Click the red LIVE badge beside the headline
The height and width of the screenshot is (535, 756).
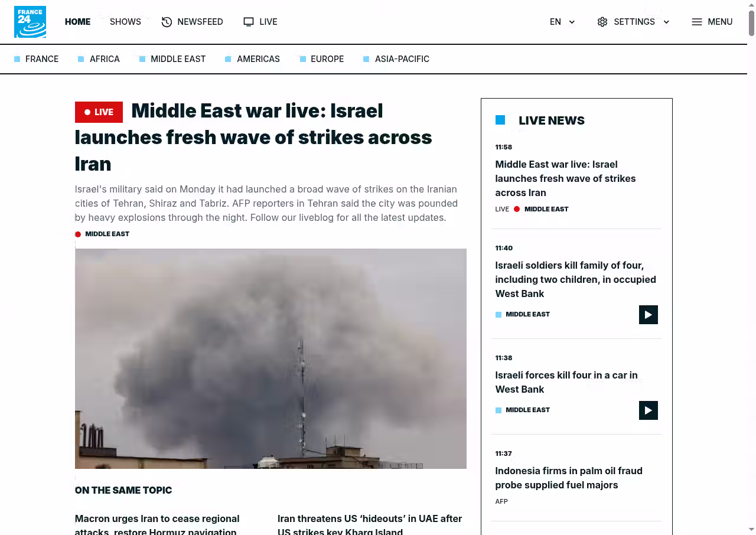[x=99, y=112]
